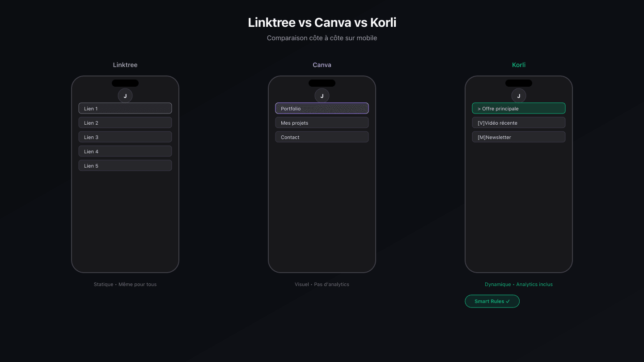Click the green Korli column heading
644x362 pixels.
pos(519,65)
